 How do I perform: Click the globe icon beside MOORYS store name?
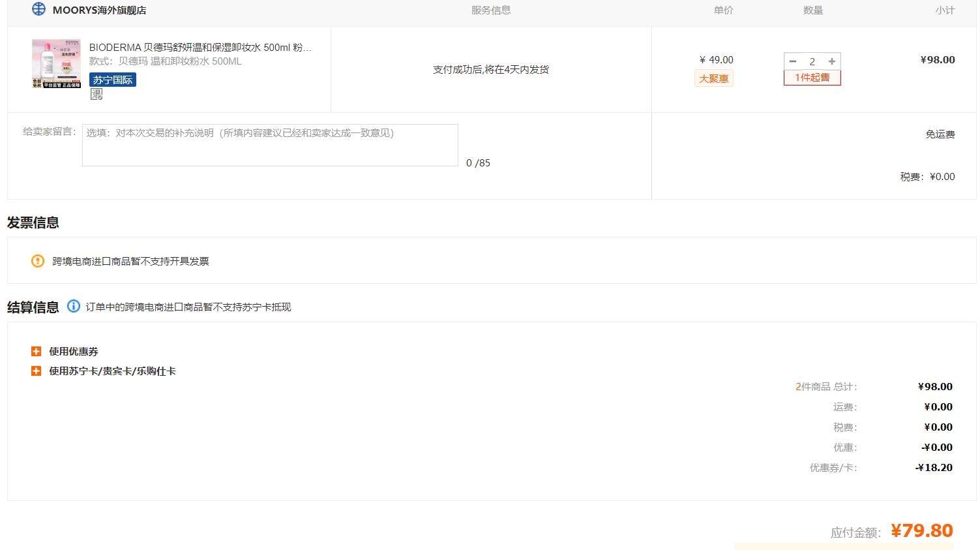39,9
